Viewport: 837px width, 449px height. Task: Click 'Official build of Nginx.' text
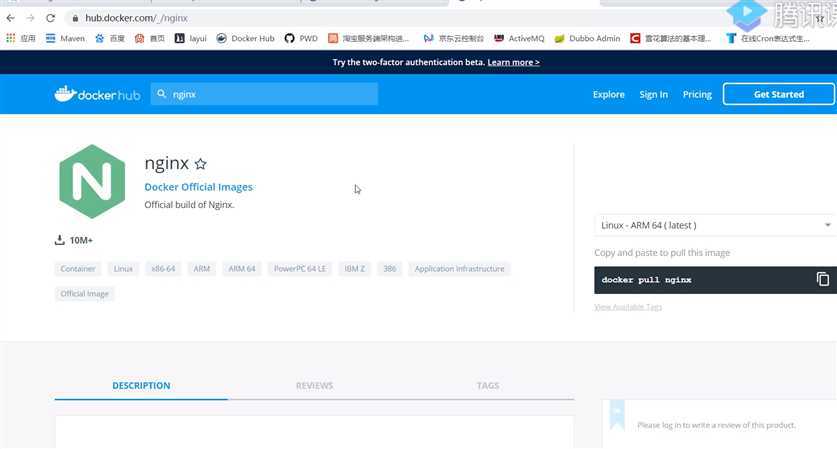(x=189, y=204)
